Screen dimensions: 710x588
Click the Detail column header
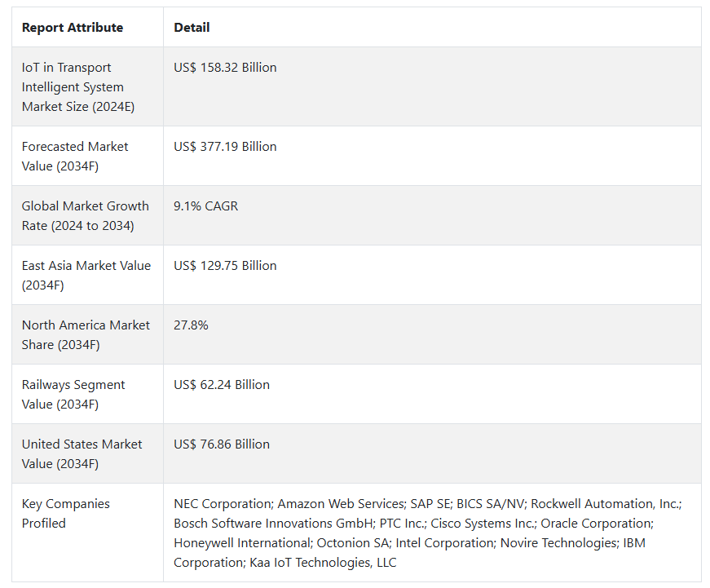pos(192,28)
